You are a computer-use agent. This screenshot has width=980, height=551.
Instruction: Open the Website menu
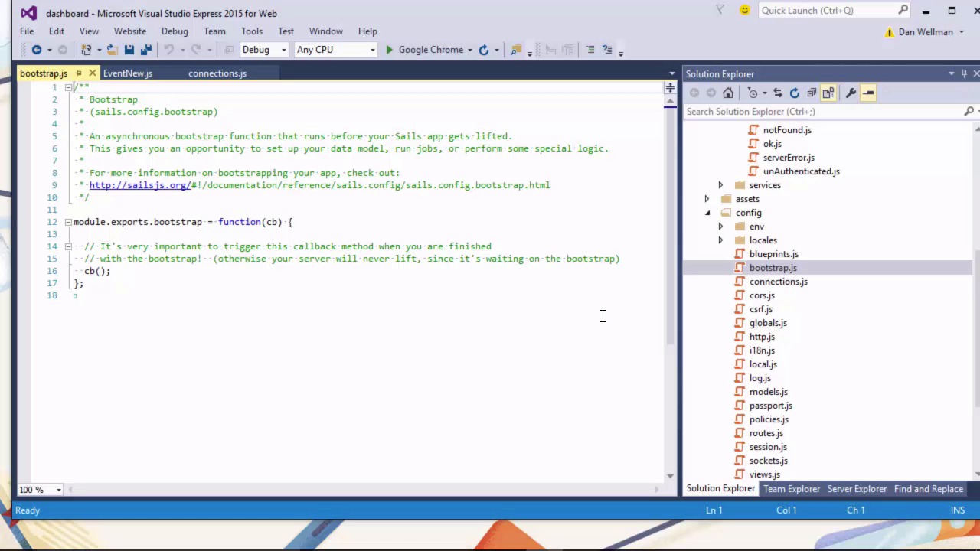[x=130, y=31]
